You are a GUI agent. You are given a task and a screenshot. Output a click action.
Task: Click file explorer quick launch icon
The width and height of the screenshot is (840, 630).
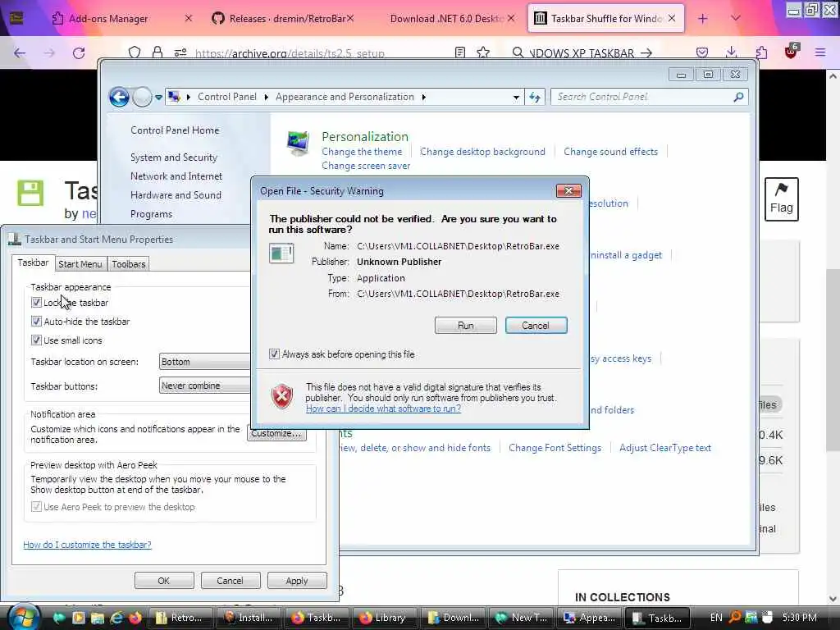click(98, 618)
